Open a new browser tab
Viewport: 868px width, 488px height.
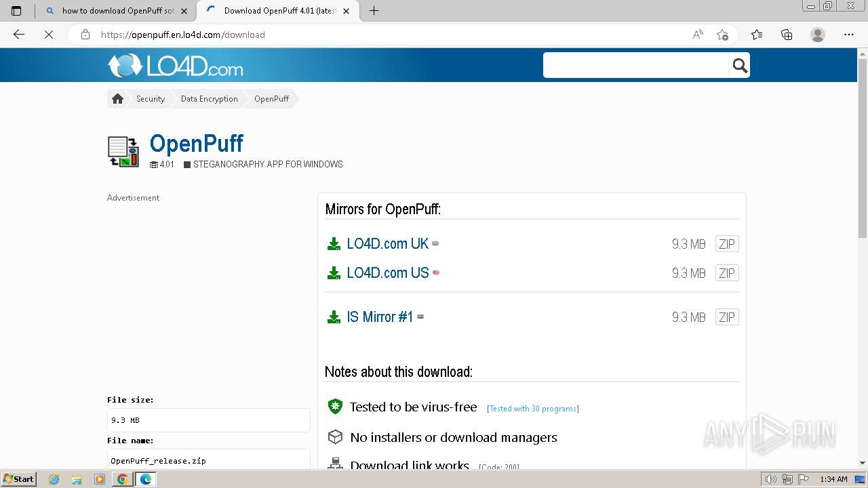click(x=374, y=11)
